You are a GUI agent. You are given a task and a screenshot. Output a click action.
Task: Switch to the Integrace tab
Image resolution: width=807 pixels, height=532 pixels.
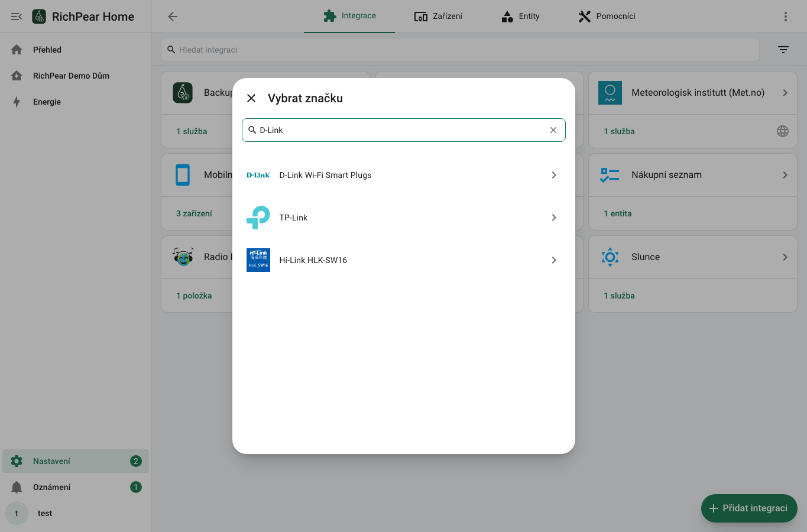[x=349, y=16]
